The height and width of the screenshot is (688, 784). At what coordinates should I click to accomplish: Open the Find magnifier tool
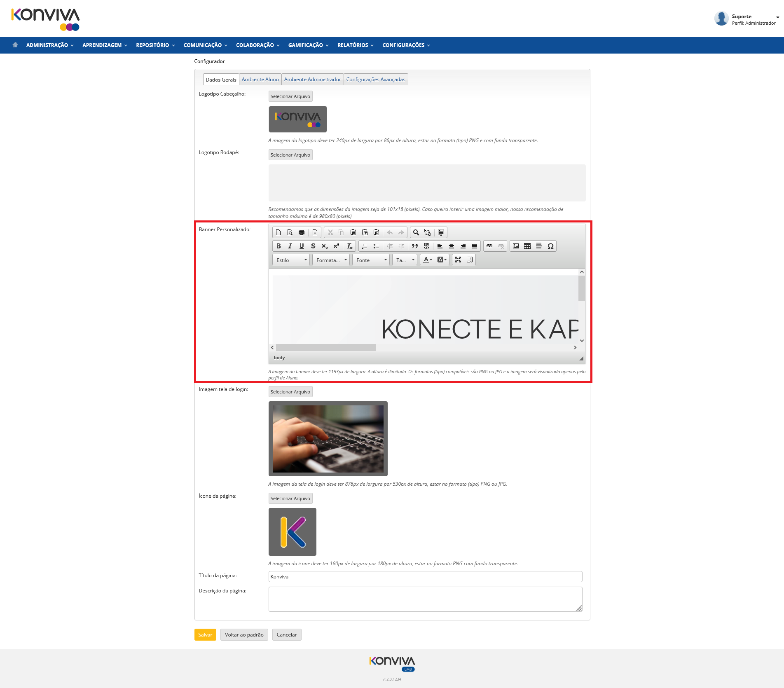[416, 232]
